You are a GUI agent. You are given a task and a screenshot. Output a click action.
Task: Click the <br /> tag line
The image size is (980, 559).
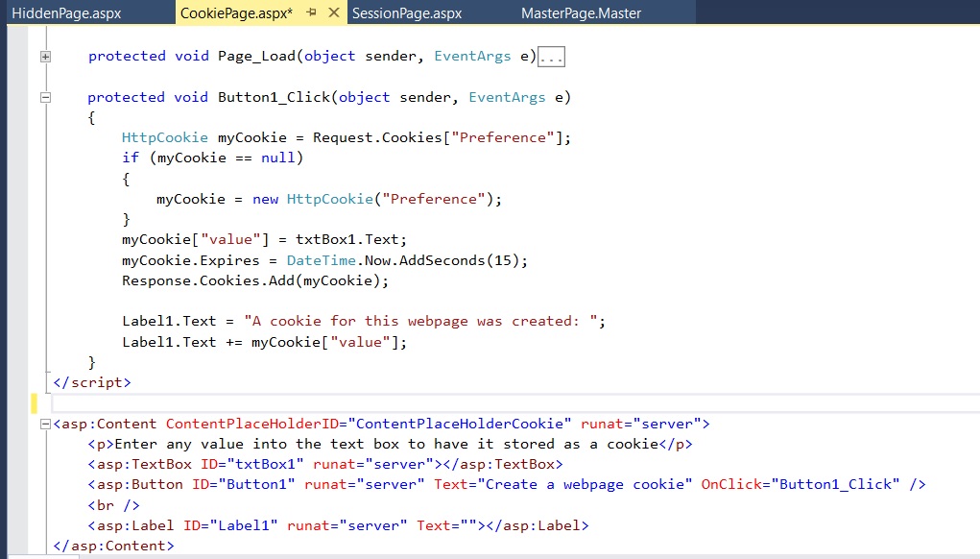pyautogui.click(x=114, y=504)
